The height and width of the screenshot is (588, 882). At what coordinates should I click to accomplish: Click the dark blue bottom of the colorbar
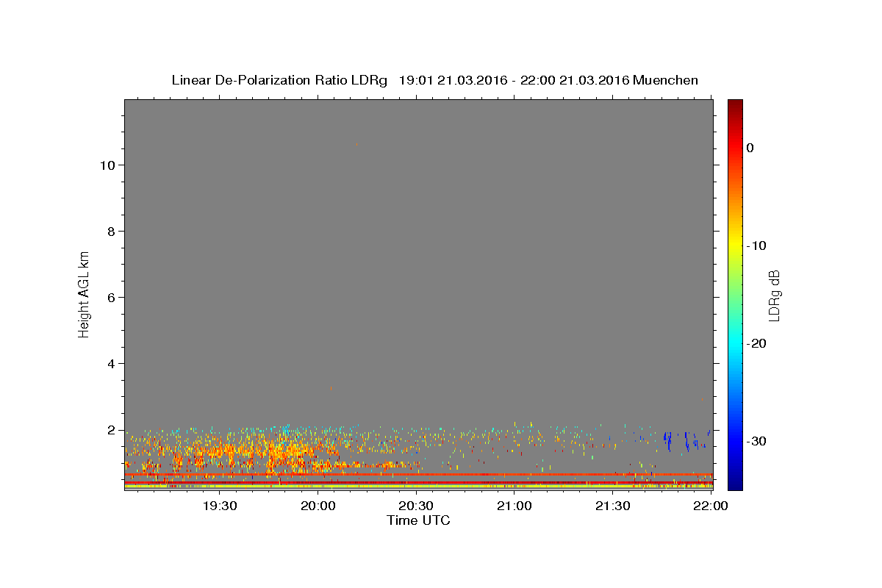click(735, 481)
